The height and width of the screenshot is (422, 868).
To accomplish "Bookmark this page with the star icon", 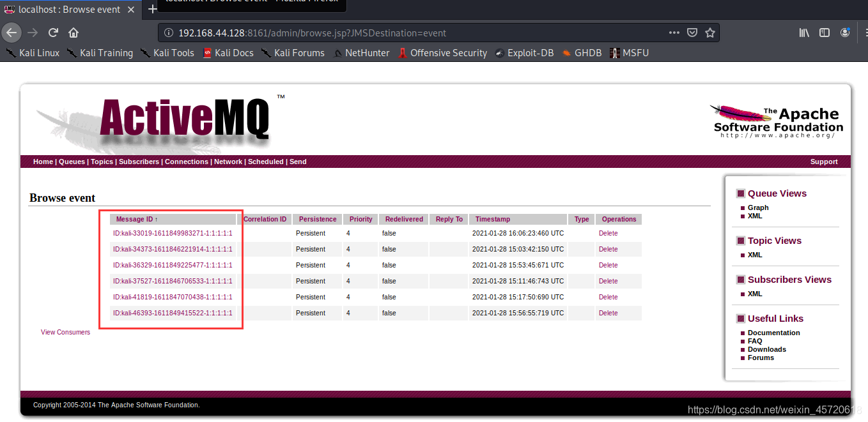I will point(709,33).
